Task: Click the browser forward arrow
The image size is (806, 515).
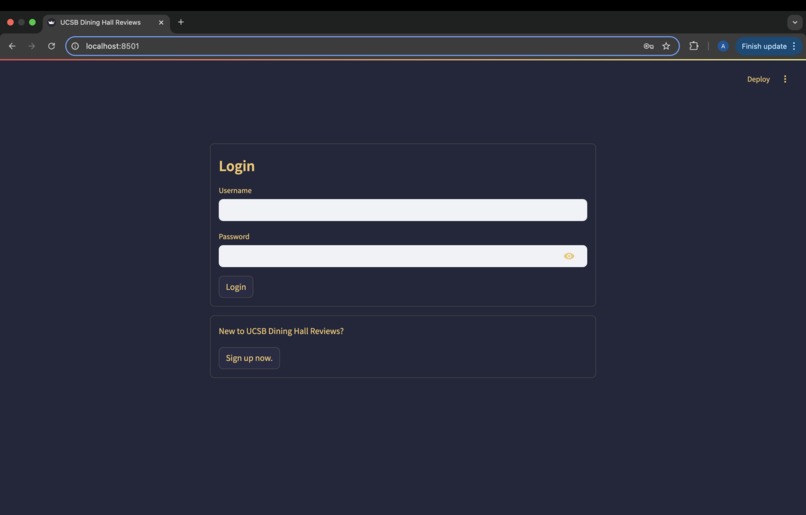Action: (x=32, y=46)
